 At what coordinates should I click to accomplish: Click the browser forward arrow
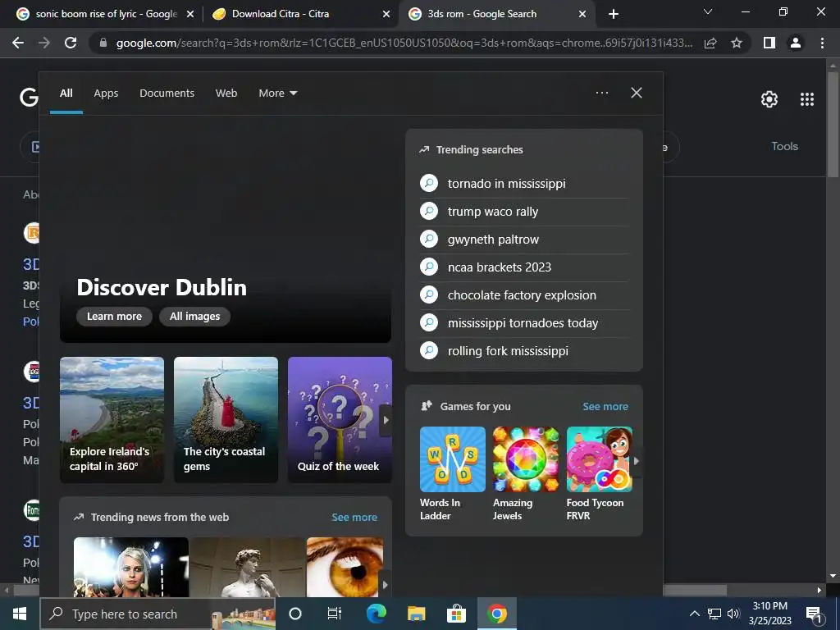(44, 43)
